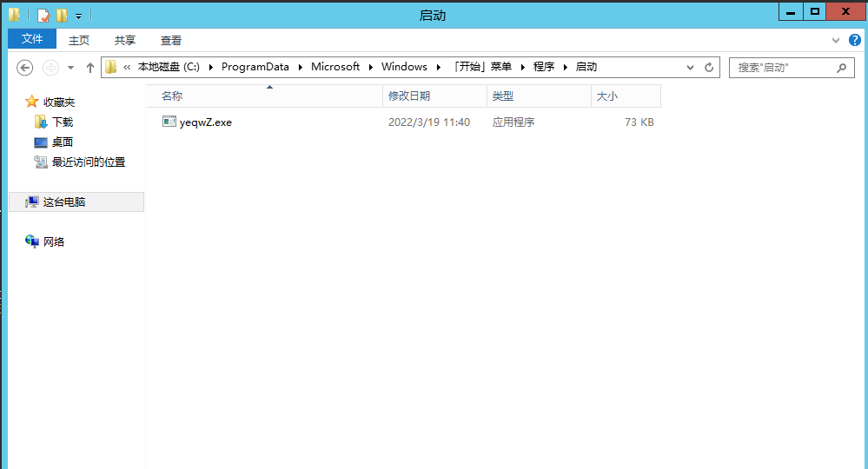Screen dimensions: 868x469
Task: Click the 这台电脑 computer icon
Action: pos(32,201)
